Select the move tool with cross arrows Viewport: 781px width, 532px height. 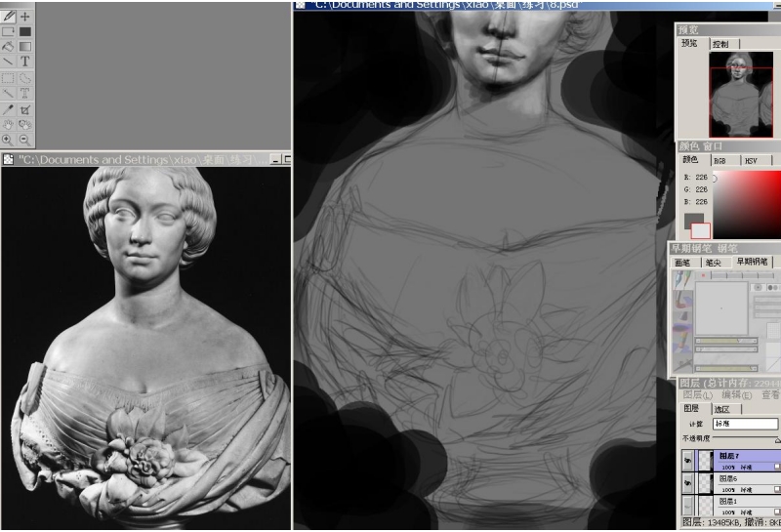pos(25,17)
